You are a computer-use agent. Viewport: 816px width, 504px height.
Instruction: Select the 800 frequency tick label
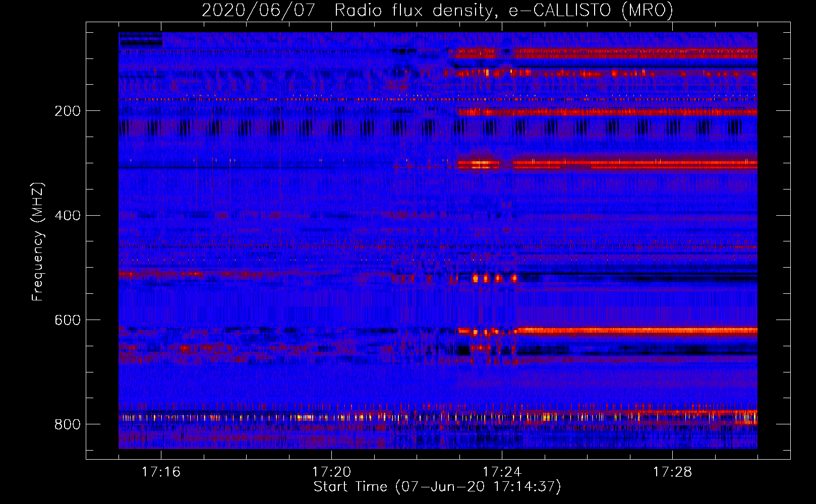(x=68, y=425)
